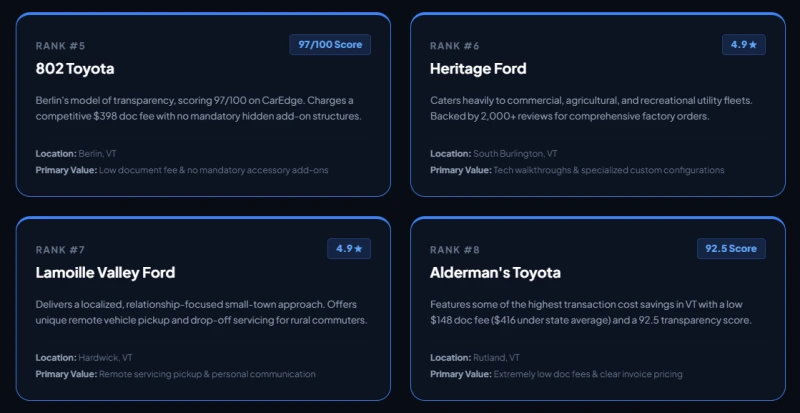Viewport: 800px width, 413px height.
Task: Click South Burlington, VT location text
Action: [x=515, y=154]
